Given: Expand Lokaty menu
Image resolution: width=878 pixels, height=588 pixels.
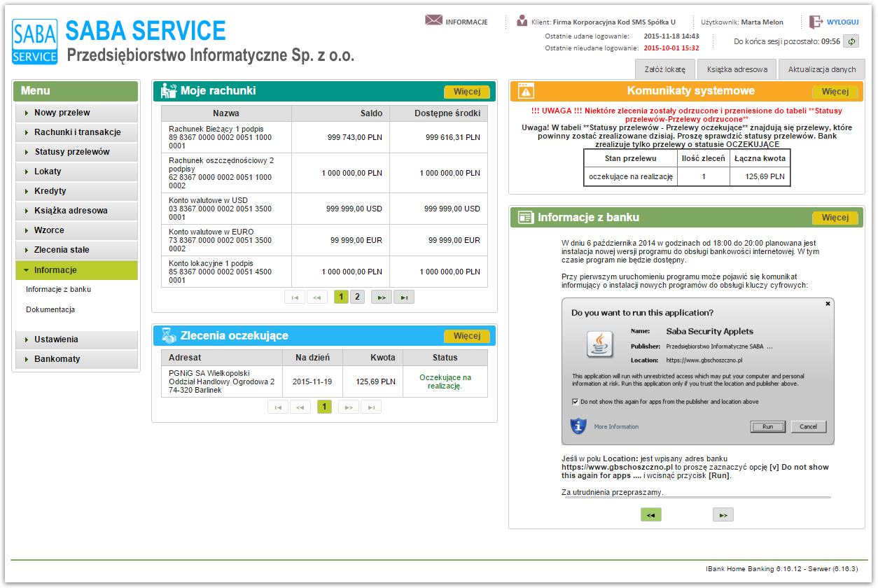Looking at the screenshot, I should click(x=76, y=171).
